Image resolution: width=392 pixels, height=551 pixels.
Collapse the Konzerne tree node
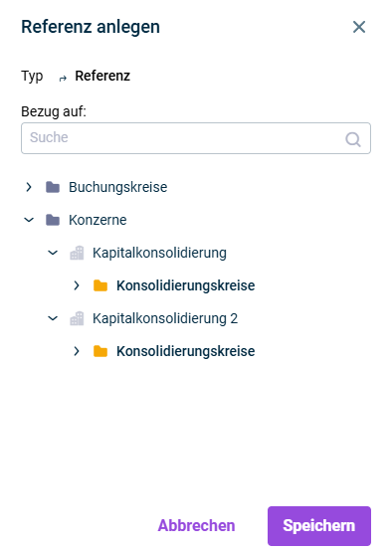click(x=29, y=220)
